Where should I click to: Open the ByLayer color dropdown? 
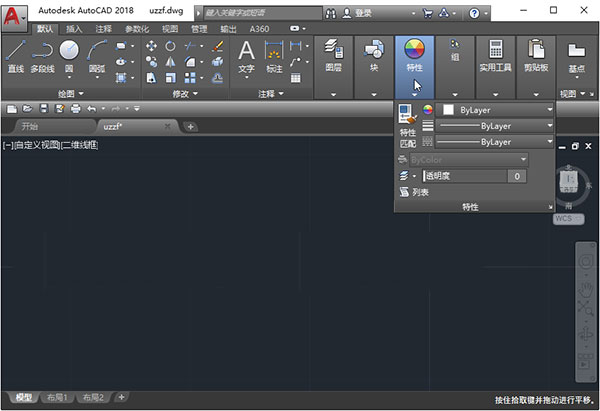498,109
